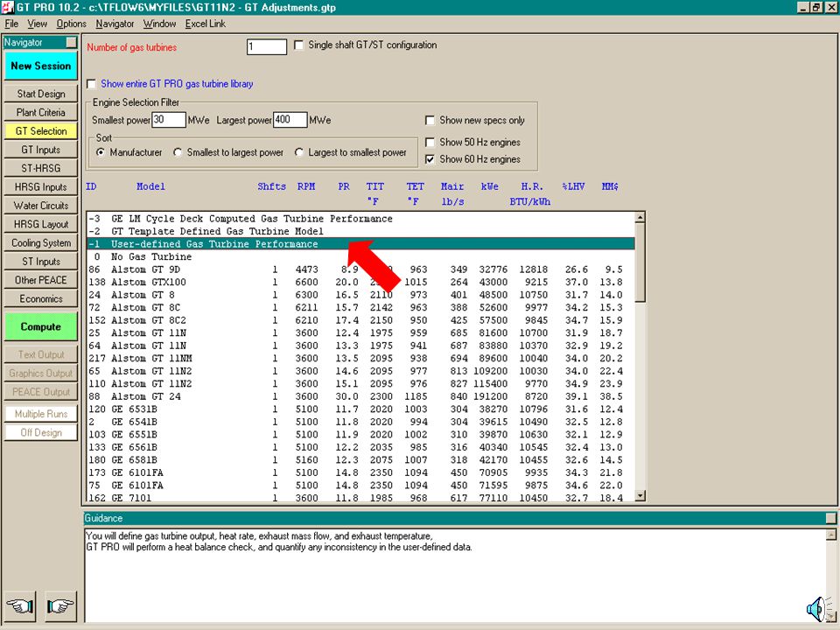The height and width of the screenshot is (630, 840).
Task: Click the Largest power MWe field
Action: pyautogui.click(x=290, y=120)
